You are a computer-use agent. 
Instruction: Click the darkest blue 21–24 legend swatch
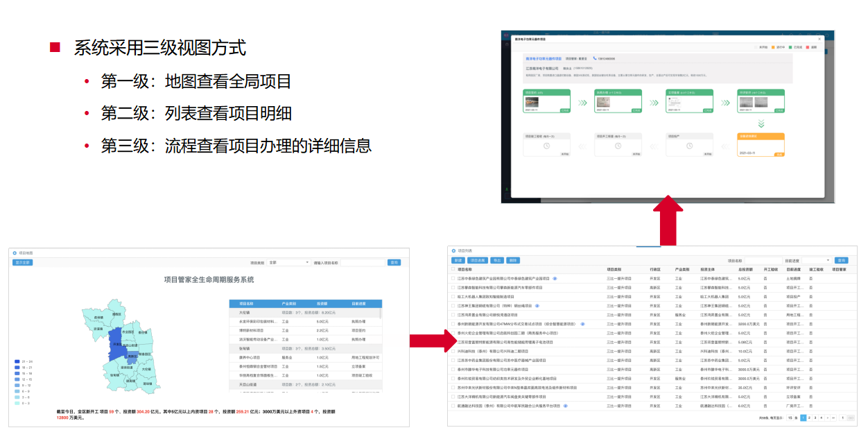click(17, 362)
